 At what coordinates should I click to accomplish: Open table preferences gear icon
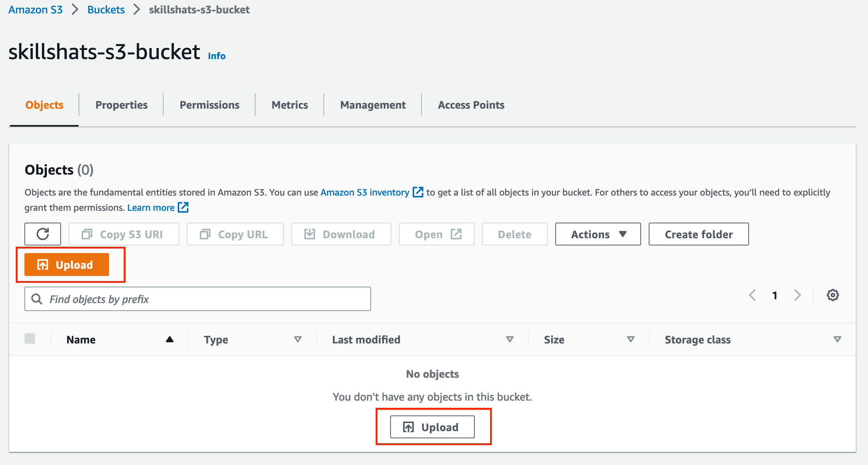833,295
